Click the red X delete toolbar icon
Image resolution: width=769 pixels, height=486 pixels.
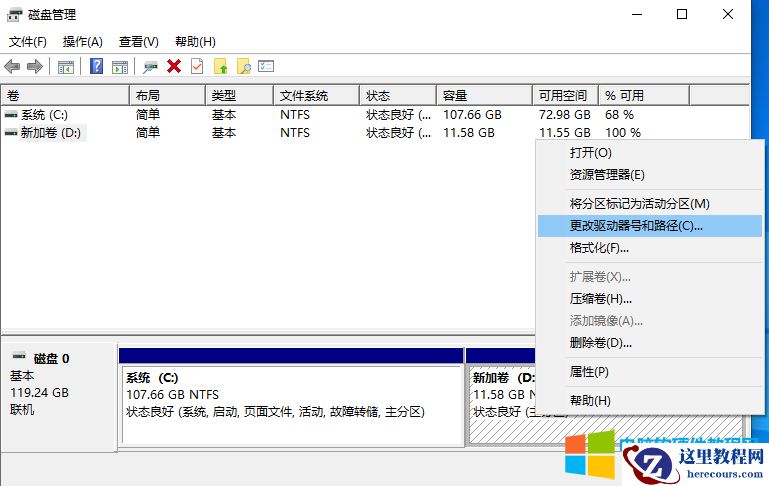(x=174, y=66)
